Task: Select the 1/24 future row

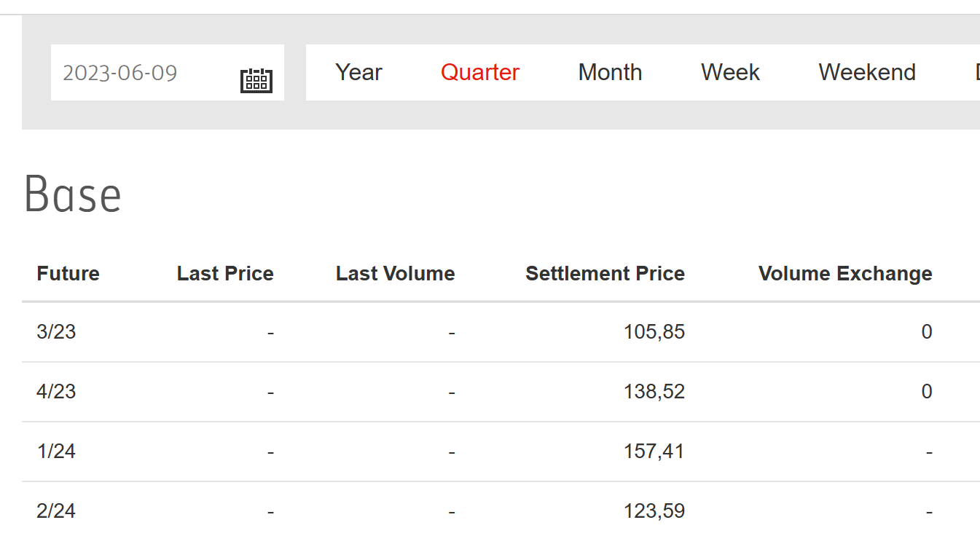Action: pyautogui.click(x=501, y=452)
